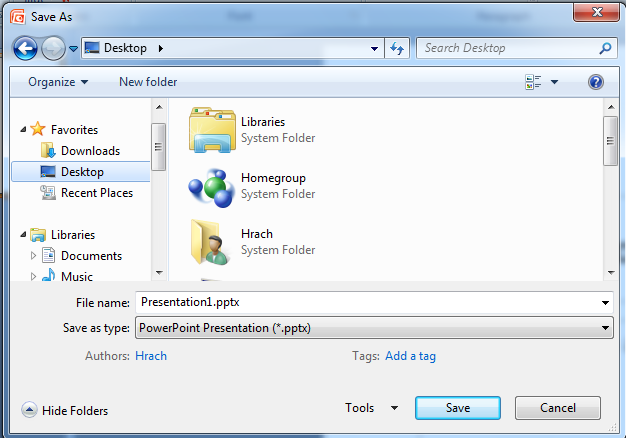This screenshot has width=626, height=438.
Task: Click the Cancel button
Action: [557, 408]
